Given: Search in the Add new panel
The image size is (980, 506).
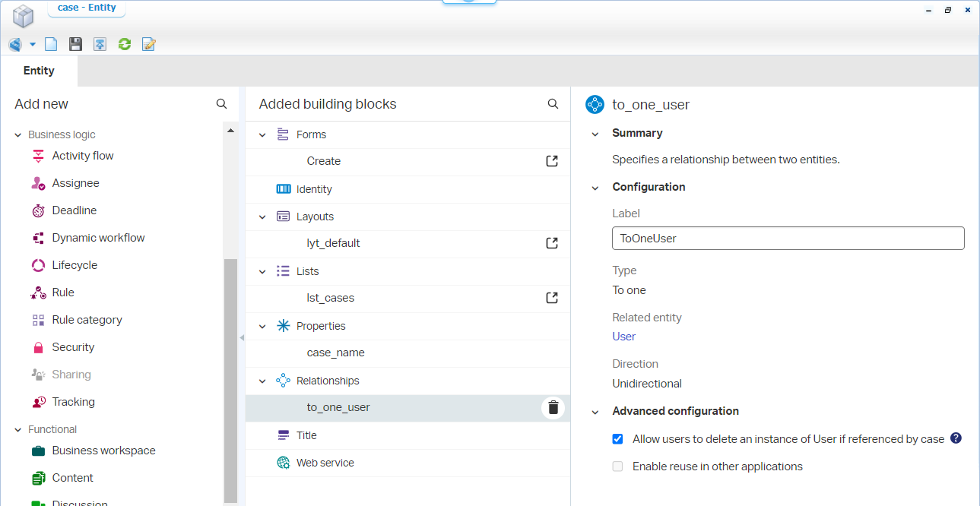Looking at the screenshot, I should click(x=221, y=104).
